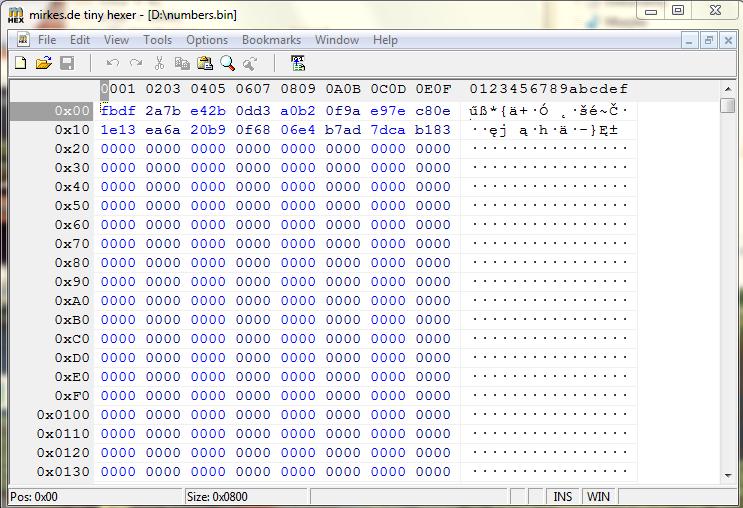Select hex word ea6a in row 0x10
Image resolution: width=743 pixels, height=508 pixels.
click(163, 130)
